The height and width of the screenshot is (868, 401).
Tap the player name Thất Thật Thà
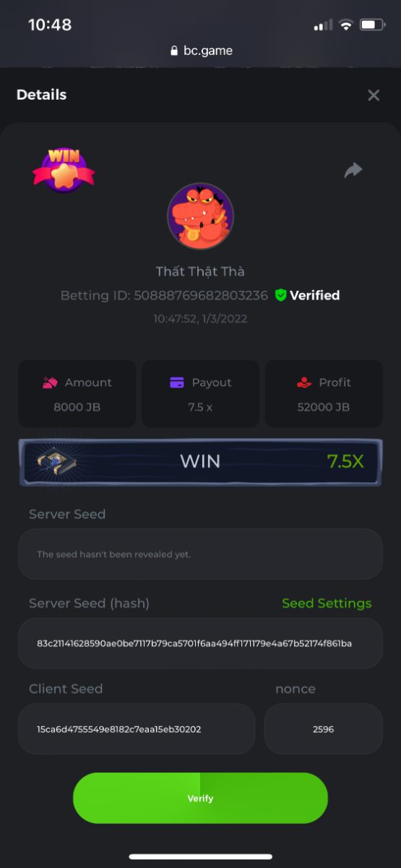[x=200, y=271]
